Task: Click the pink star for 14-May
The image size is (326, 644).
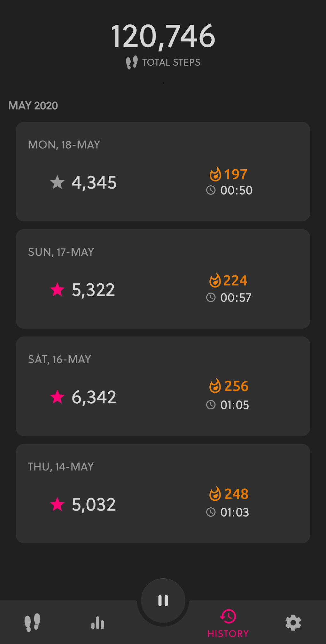Action: (58, 504)
